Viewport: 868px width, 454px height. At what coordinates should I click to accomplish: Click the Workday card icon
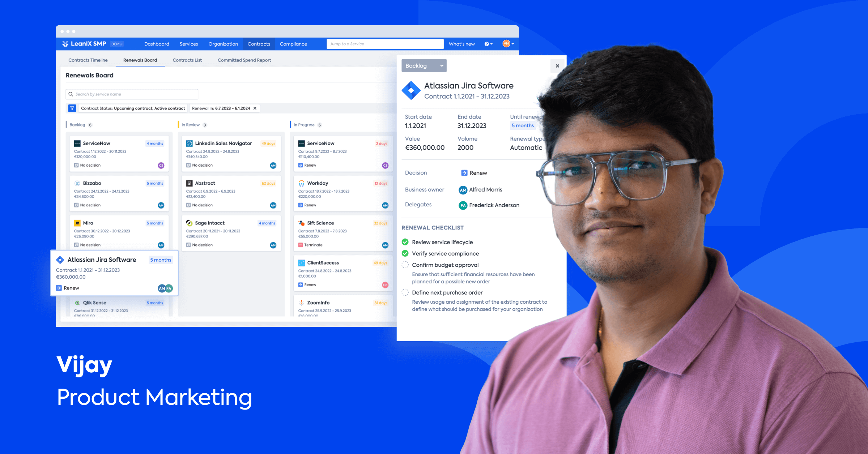pos(301,183)
